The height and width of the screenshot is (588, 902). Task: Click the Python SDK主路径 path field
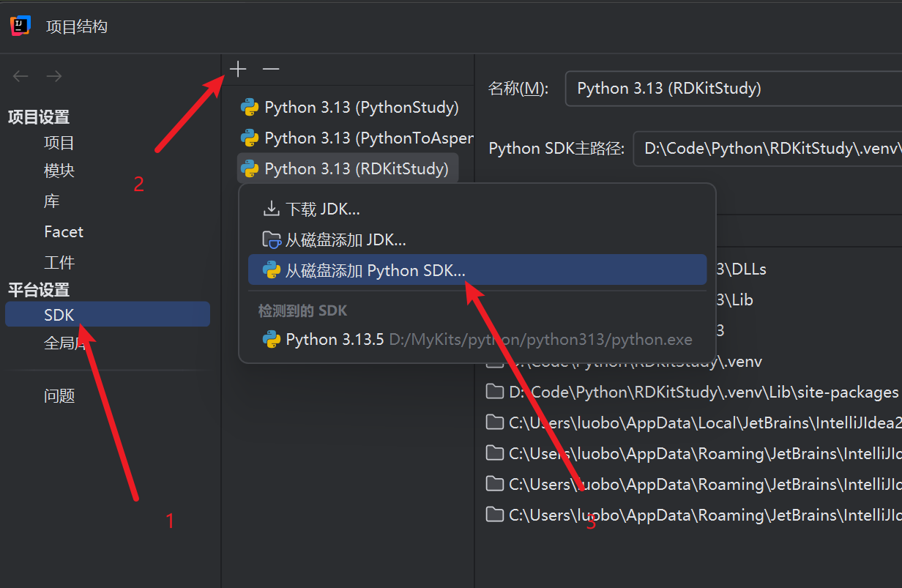point(767,149)
